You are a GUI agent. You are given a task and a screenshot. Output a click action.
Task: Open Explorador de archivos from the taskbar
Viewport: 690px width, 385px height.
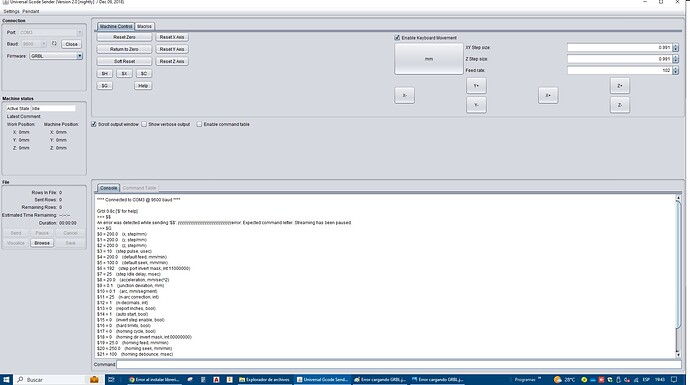(x=264, y=379)
